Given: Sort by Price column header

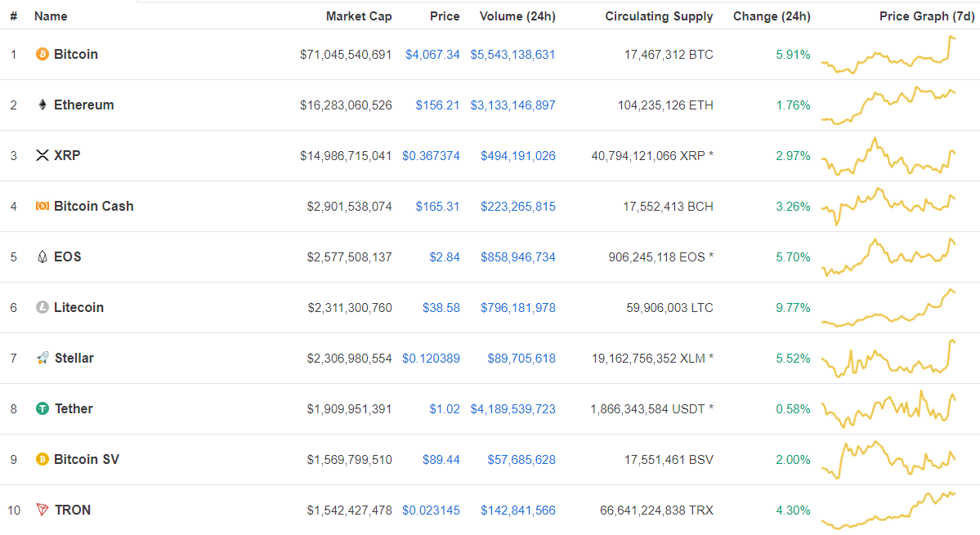Looking at the screenshot, I should click(x=445, y=16).
